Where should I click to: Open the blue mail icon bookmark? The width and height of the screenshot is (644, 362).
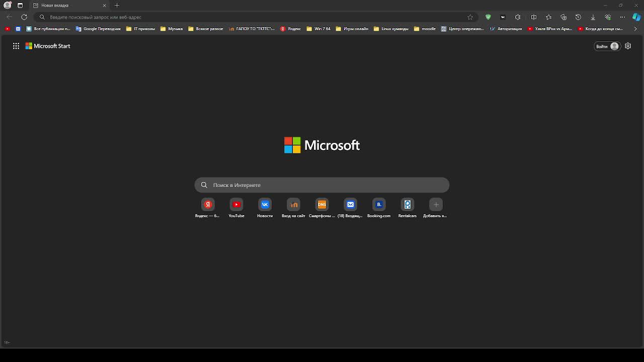[x=19, y=29]
